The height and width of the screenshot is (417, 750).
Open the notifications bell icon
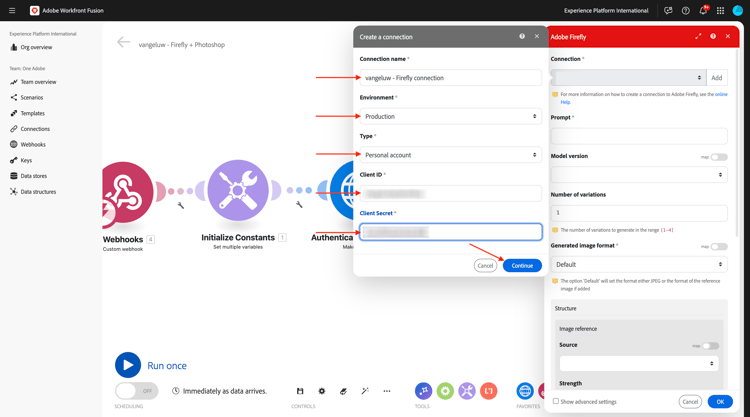click(x=703, y=11)
